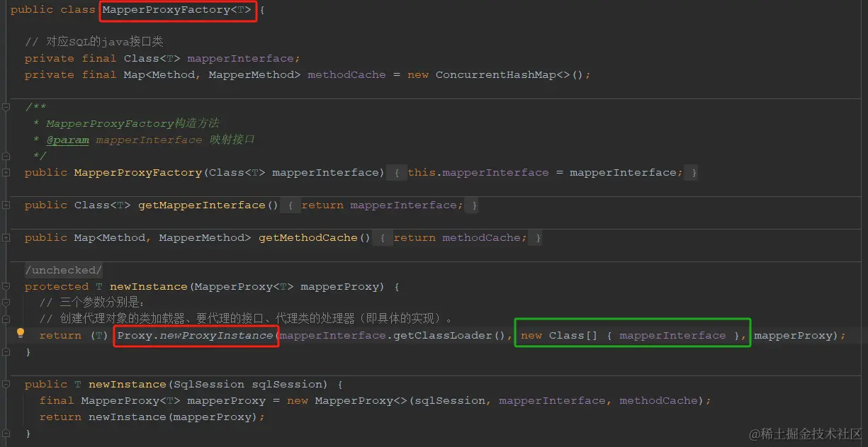This screenshot has width=868, height=447.
Task: Click the folded body placeholder '{ this.mapperInterface = mapperInterface; }'
Action: (542, 173)
